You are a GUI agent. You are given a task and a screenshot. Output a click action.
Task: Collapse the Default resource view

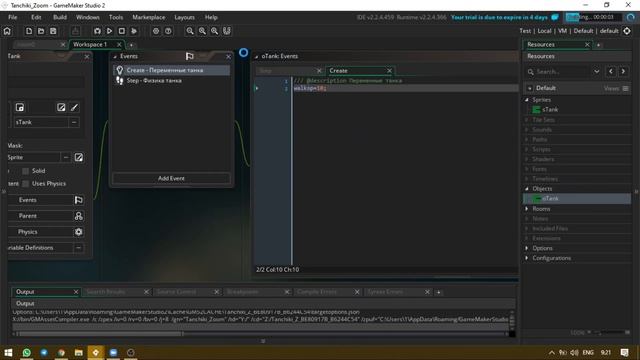click(x=530, y=88)
